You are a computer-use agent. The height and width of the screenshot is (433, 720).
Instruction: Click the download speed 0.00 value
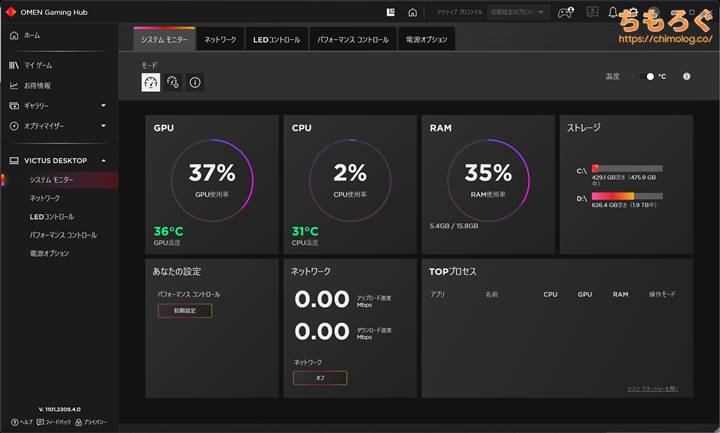pos(322,332)
